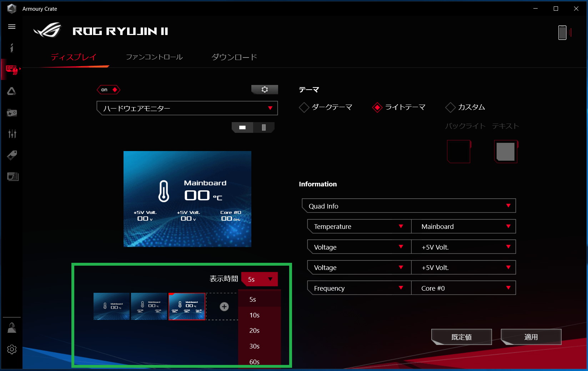Open Game Library controller sidebar icon
This screenshot has width=588, height=371.
pos(12,113)
